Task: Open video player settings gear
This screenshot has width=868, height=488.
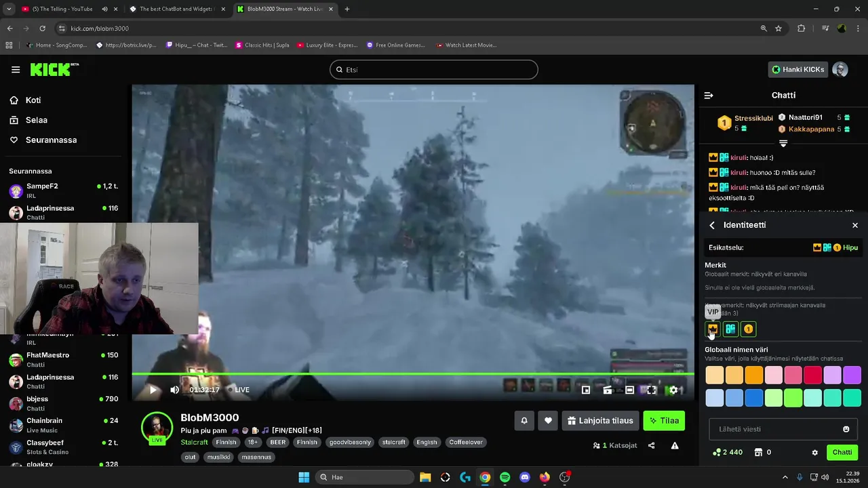Action: tap(673, 390)
